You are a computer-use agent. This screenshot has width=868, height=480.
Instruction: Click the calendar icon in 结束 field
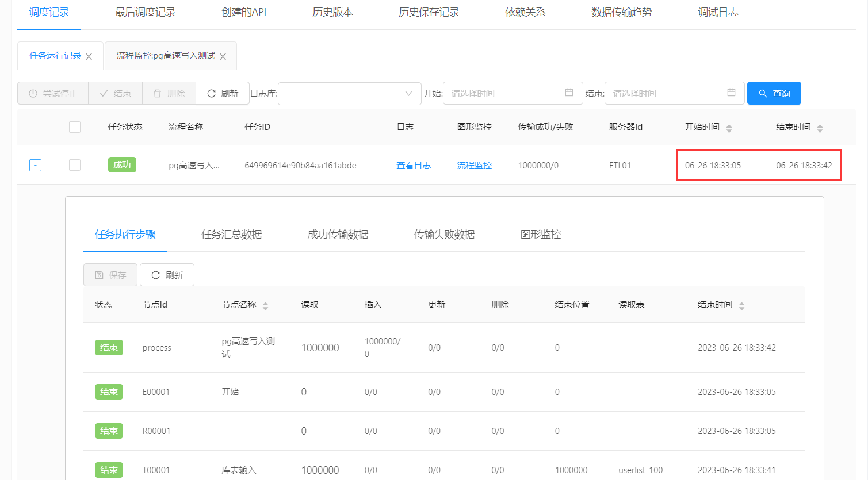pos(731,93)
